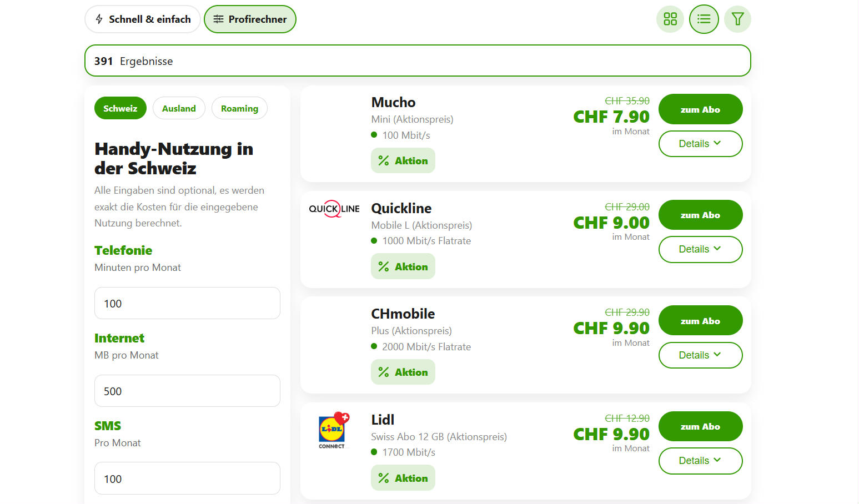
Task: Click the Quickline logo
Action: 334,209
